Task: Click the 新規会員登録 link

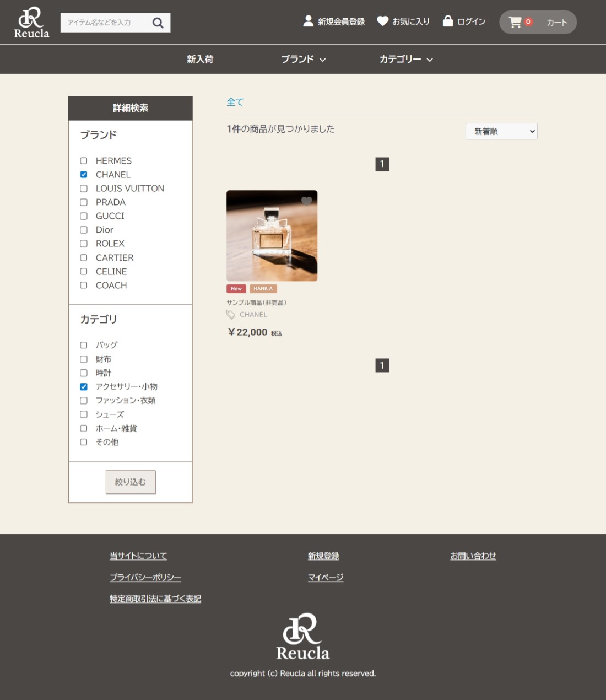Action: (341, 21)
